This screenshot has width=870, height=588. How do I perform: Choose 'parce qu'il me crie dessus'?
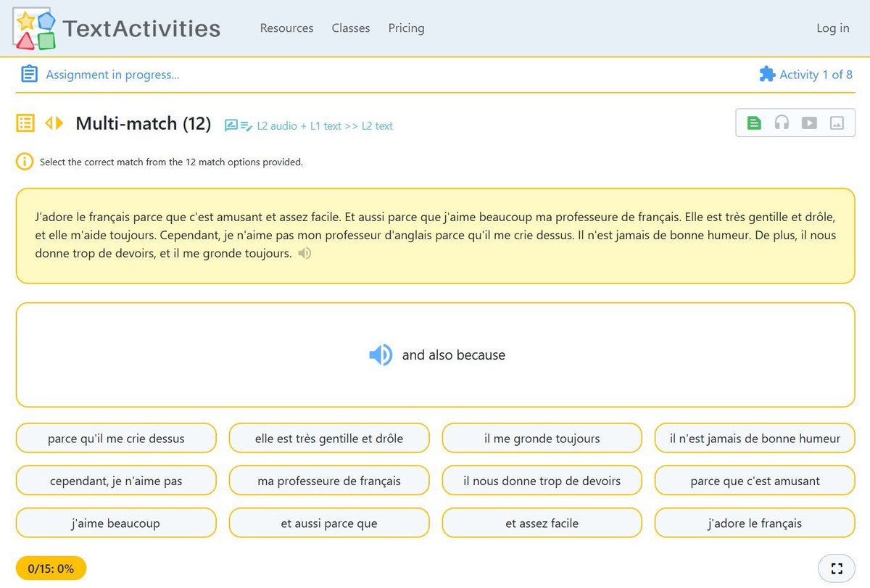click(115, 438)
